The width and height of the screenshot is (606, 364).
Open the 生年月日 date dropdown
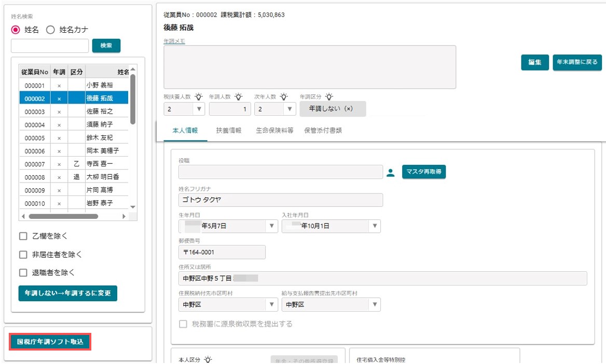coord(271,226)
